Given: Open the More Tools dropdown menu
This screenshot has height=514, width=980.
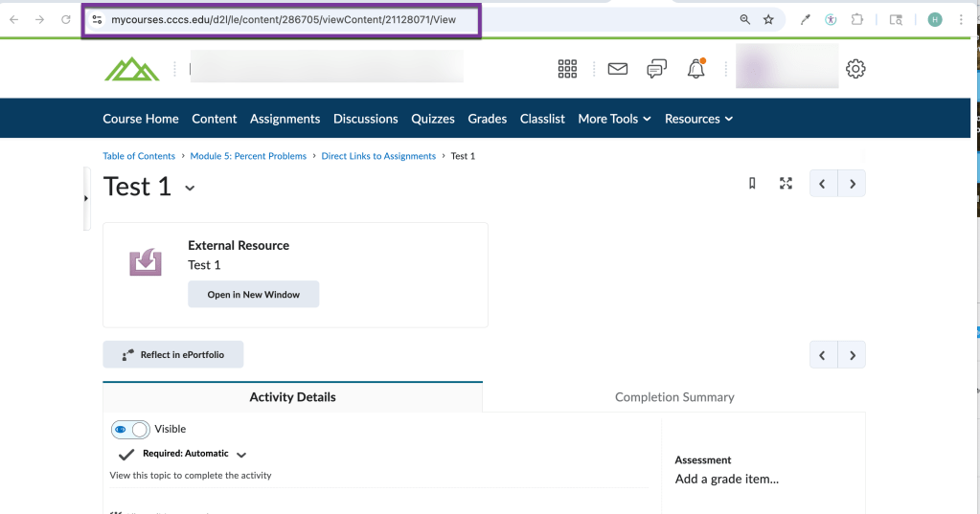Looking at the screenshot, I should [614, 119].
